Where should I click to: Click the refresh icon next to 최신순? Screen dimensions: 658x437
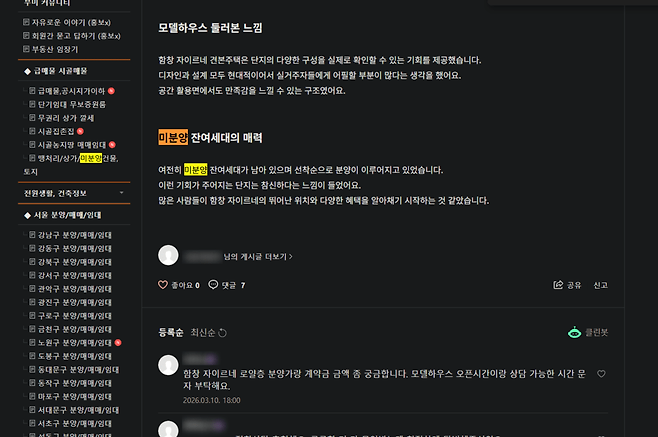tap(222, 333)
